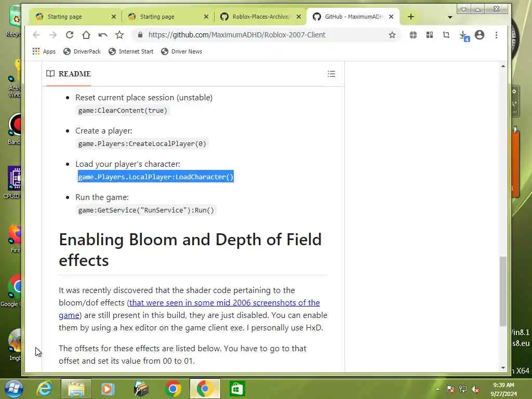The height and width of the screenshot is (399, 532).
Task: Open the browser three-dot menu
Action: [496, 35]
